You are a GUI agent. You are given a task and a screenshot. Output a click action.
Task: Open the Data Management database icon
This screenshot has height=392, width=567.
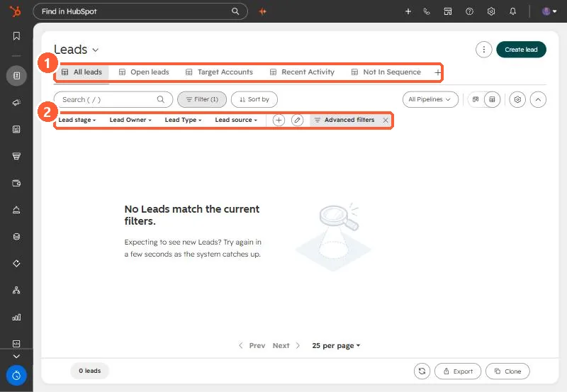click(x=16, y=237)
